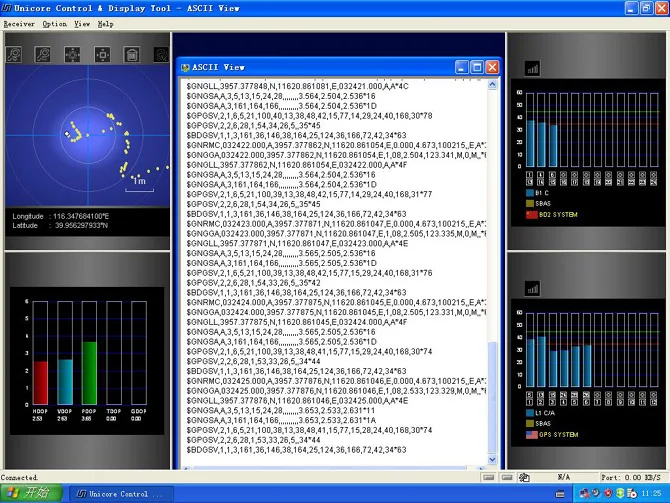
Task: Click the $GNGGA,032423.000 sentence line
Action: pos(336,234)
